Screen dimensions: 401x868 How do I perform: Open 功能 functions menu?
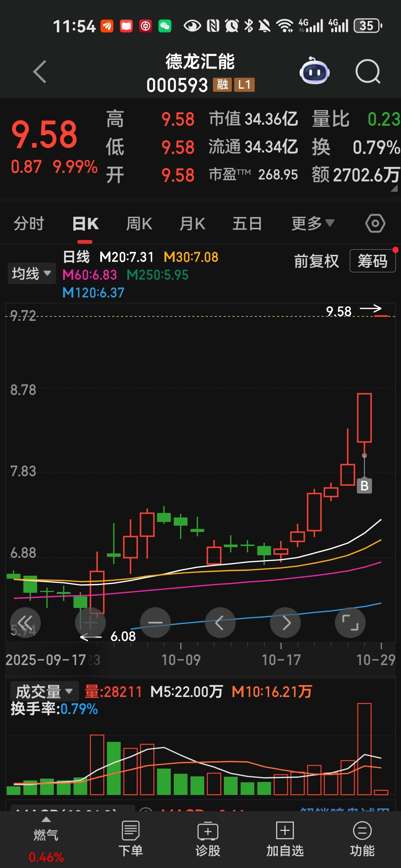(362, 839)
